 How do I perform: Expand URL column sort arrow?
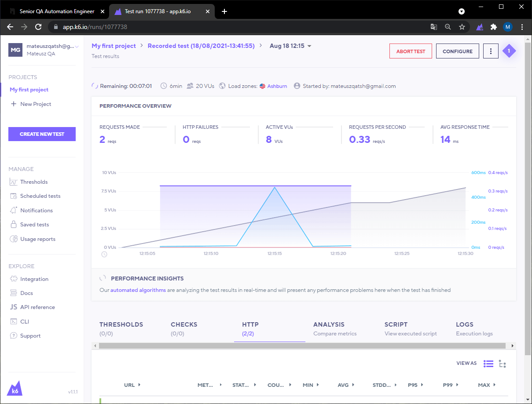139,385
